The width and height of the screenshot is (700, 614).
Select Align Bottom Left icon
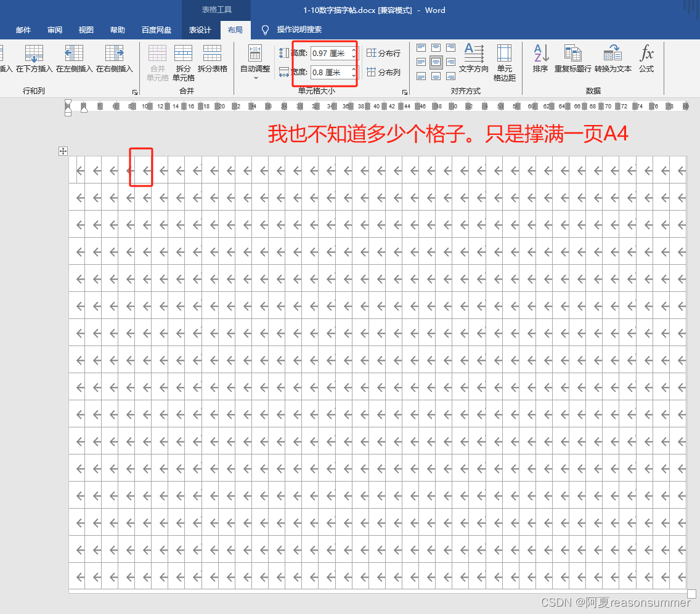point(421,76)
